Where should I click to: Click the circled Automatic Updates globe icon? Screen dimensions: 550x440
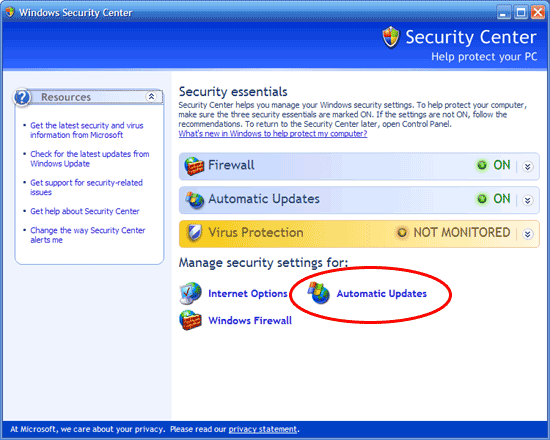318,293
